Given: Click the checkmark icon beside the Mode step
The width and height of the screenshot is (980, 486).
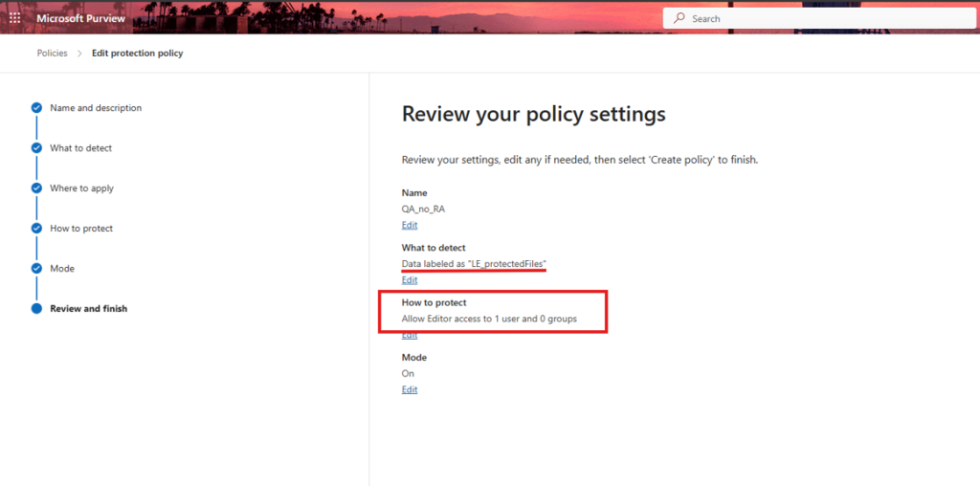Looking at the screenshot, I should 36,269.
